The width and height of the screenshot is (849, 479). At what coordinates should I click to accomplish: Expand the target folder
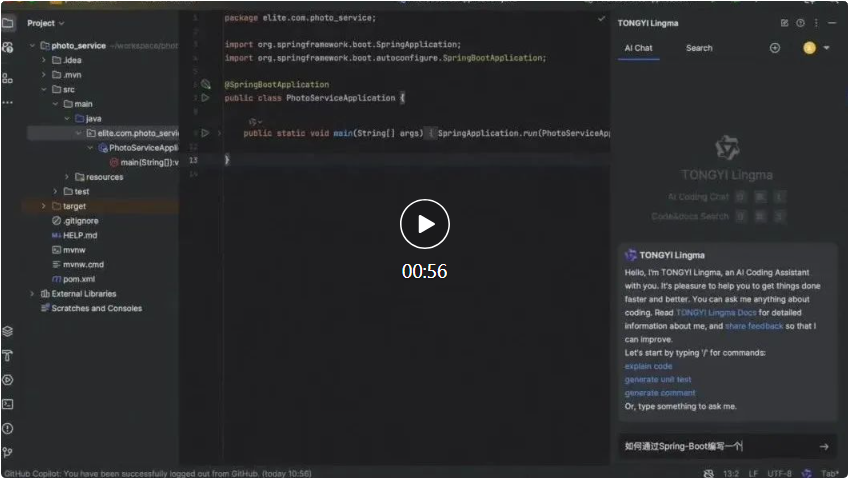click(44, 206)
